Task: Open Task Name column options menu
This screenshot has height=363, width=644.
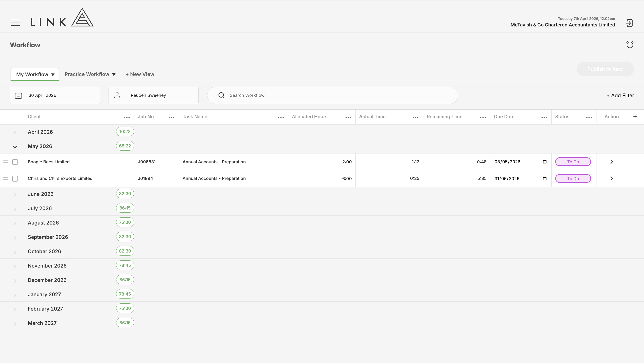Action: 281,118
